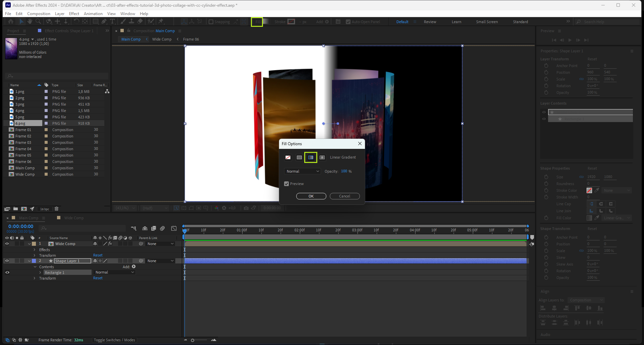The height and width of the screenshot is (345, 644).
Task: Uncheck the Preview checkbox in Fill Options
Action: tap(286, 184)
